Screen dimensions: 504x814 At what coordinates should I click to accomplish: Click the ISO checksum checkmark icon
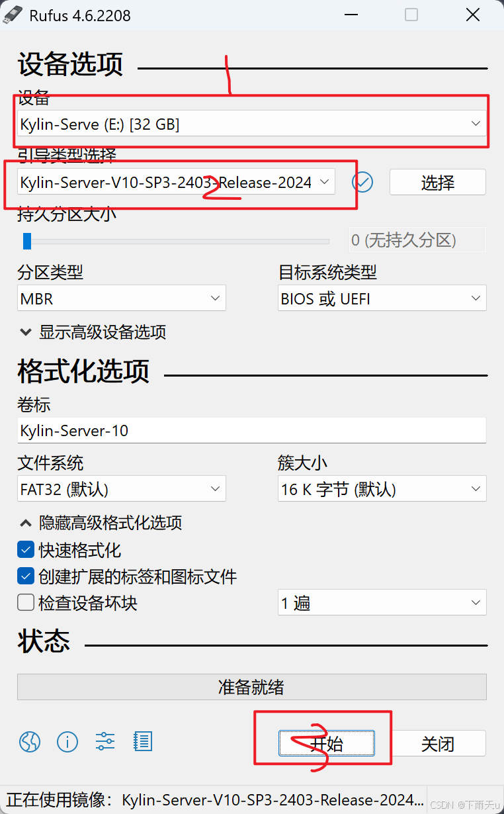pyautogui.click(x=362, y=182)
